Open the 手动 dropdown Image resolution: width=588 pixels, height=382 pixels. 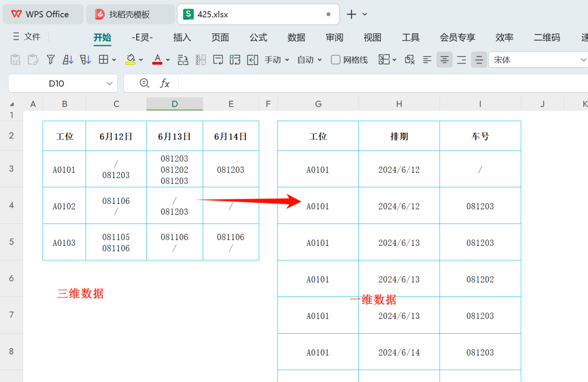[x=277, y=60]
